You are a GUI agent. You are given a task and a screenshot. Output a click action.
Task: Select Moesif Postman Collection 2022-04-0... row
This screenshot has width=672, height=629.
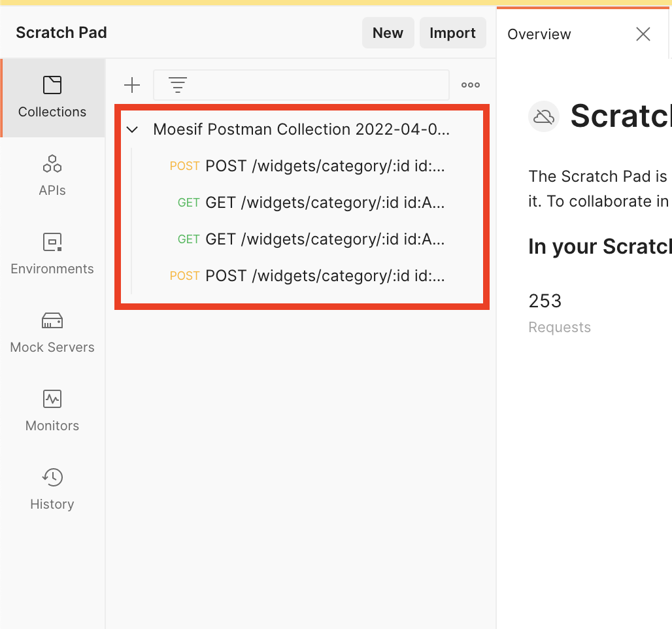302,129
